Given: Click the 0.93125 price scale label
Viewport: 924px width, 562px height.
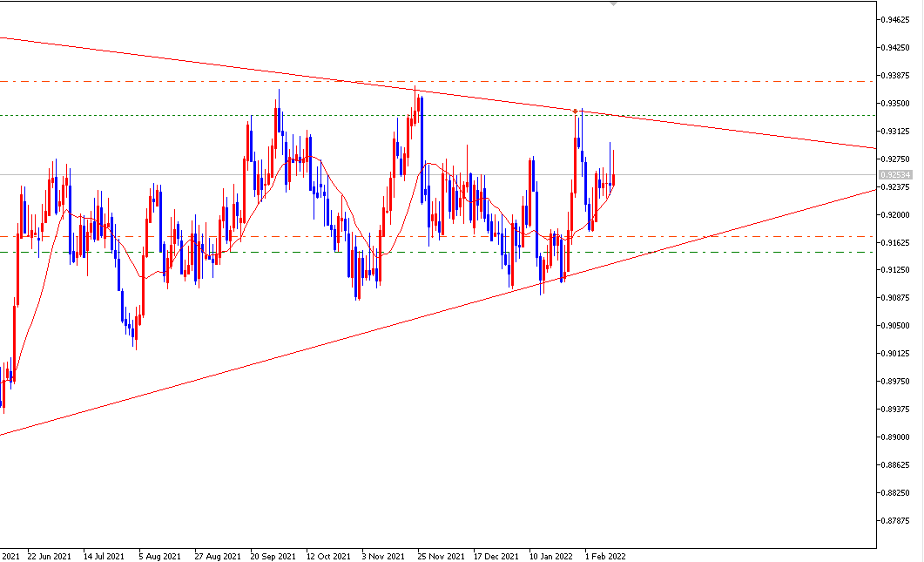Looking at the screenshot, I should click(x=895, y=131).
